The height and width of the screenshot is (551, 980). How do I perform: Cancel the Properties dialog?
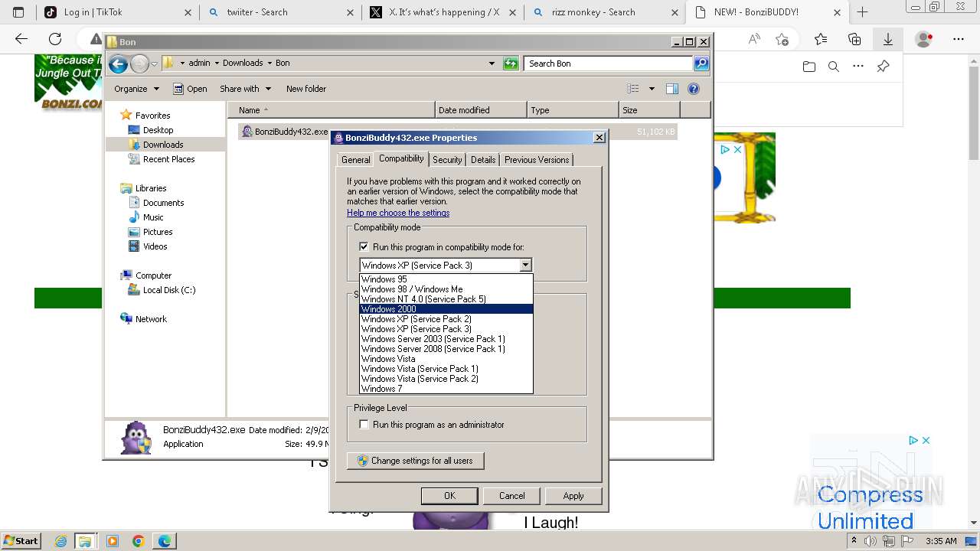(511, 496)
